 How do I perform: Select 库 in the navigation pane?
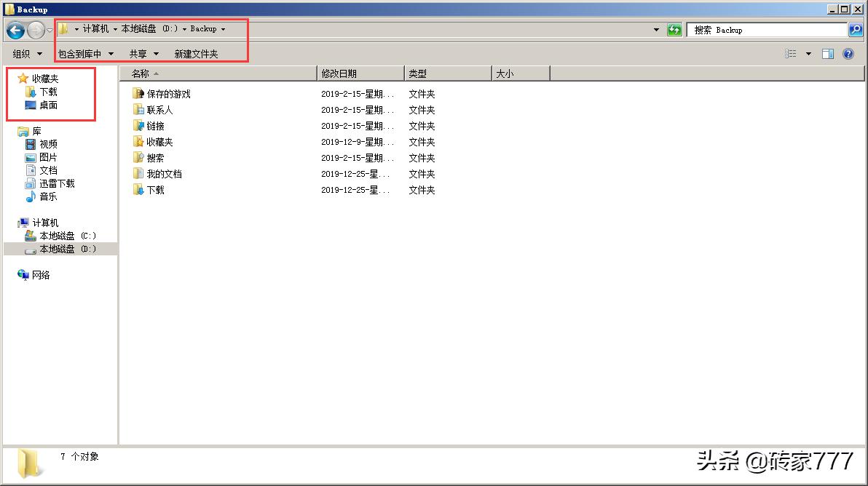pos(36,131)
